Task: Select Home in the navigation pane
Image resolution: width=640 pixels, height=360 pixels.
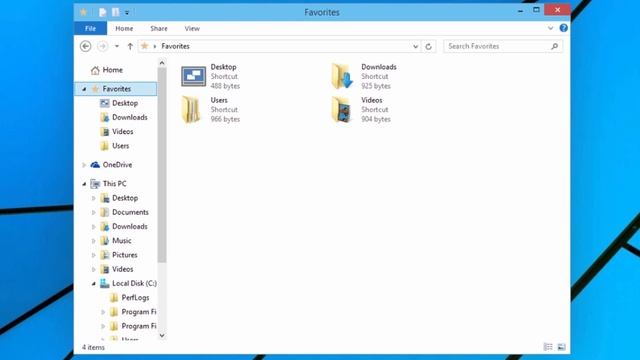Action: [112, 70]
